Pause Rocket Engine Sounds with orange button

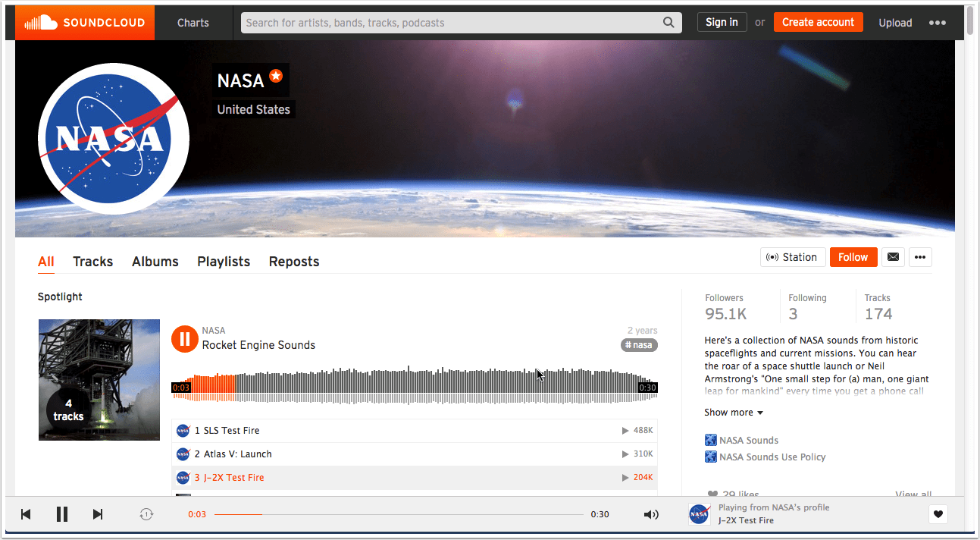pyautogui.click(x=184, y=338)
